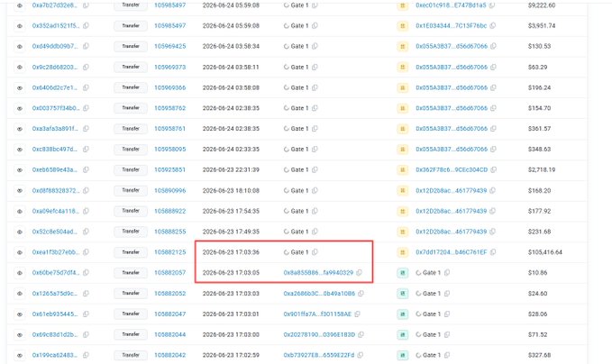Viewport: 612px width, 364px height.
Task: Select the amount $10.86
Action: coord(538,272)
